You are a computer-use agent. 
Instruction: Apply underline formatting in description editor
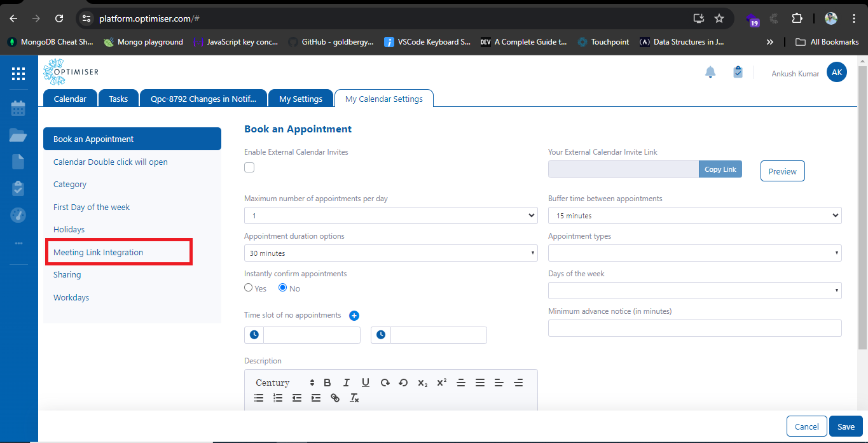click(366, 383)
